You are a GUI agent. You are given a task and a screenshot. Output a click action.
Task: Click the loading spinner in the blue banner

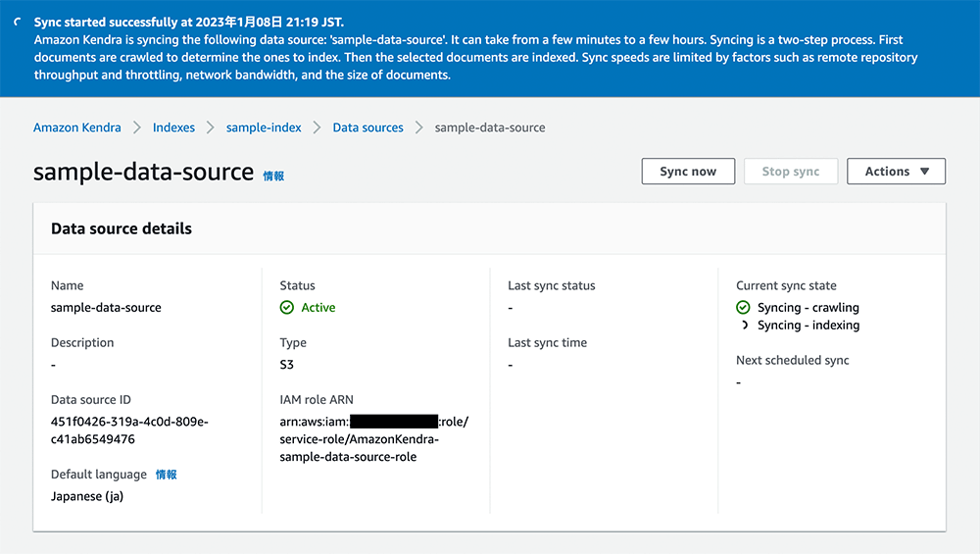tap(18, 22)
